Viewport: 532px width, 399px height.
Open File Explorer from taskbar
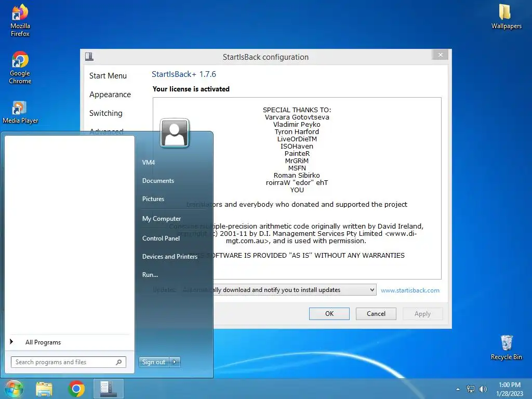(44, 389)
